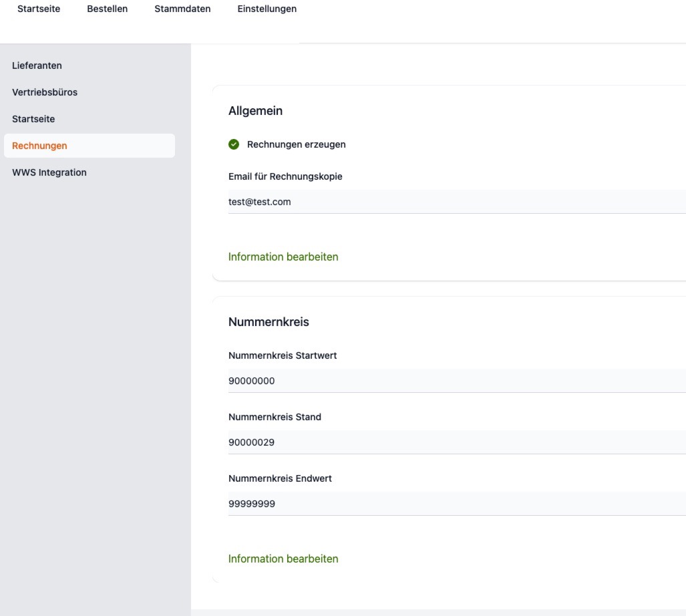
Task: Open the WWS Integration settings page
Action: (x=49, y=172)
